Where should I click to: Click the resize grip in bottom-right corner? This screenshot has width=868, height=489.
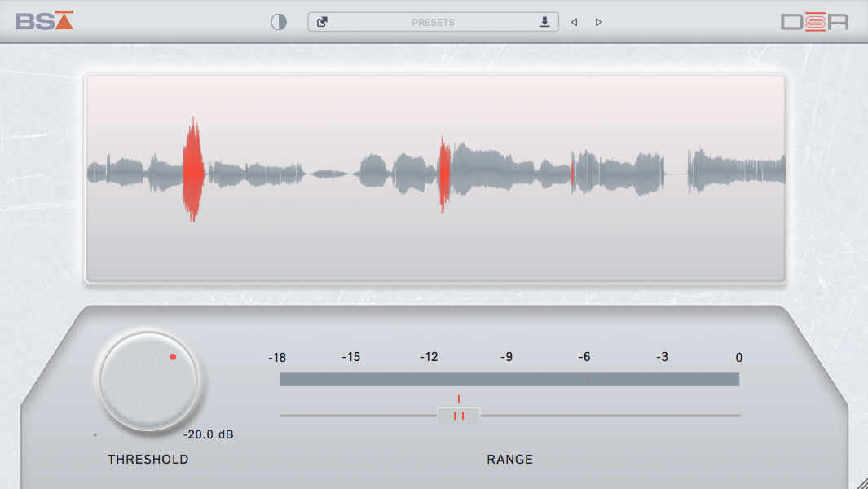click(861, 482)
